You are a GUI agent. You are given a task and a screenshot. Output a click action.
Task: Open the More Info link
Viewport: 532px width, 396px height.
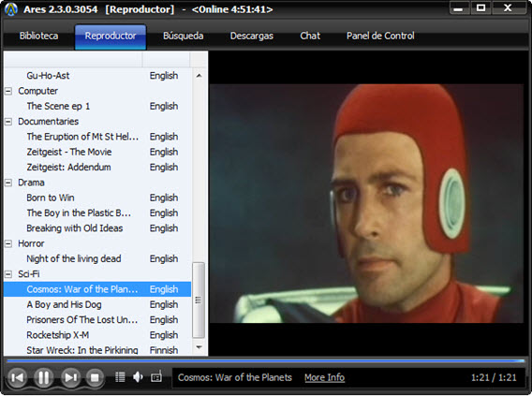(x=325, y=377)
